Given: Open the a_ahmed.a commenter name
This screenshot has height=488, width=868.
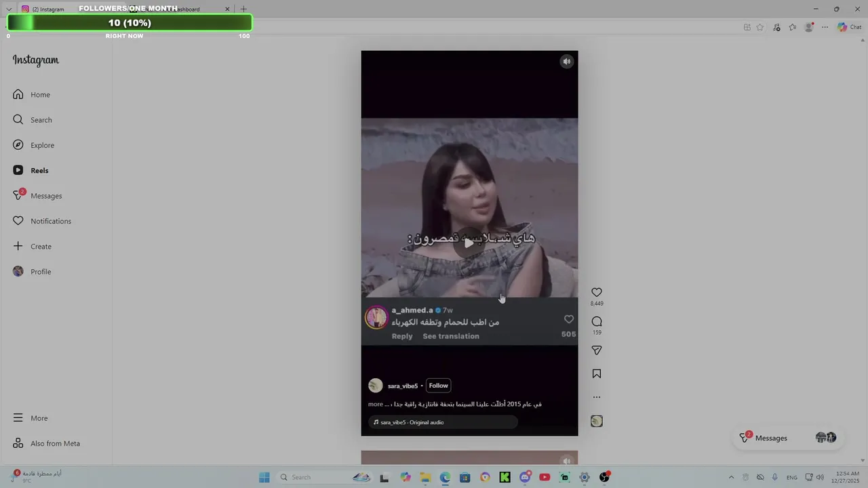Looking at the screenshot, I should point(412,310).
